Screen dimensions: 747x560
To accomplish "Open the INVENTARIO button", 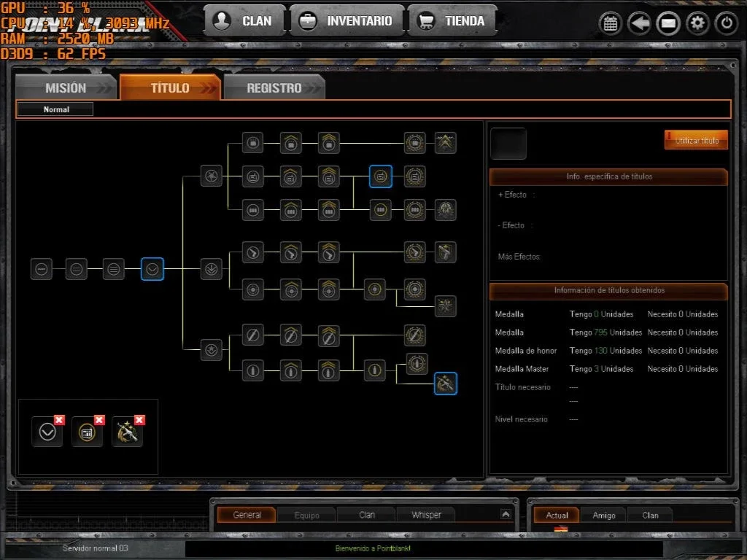I will (x=347, y=20).
